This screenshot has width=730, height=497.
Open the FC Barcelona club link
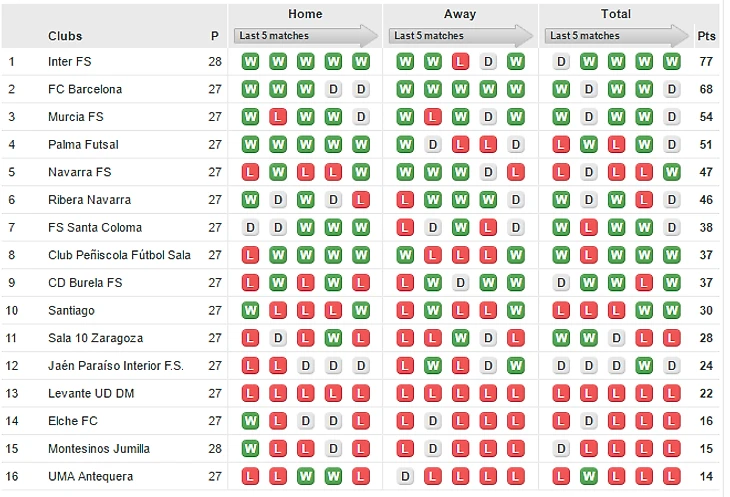[85, 89]
